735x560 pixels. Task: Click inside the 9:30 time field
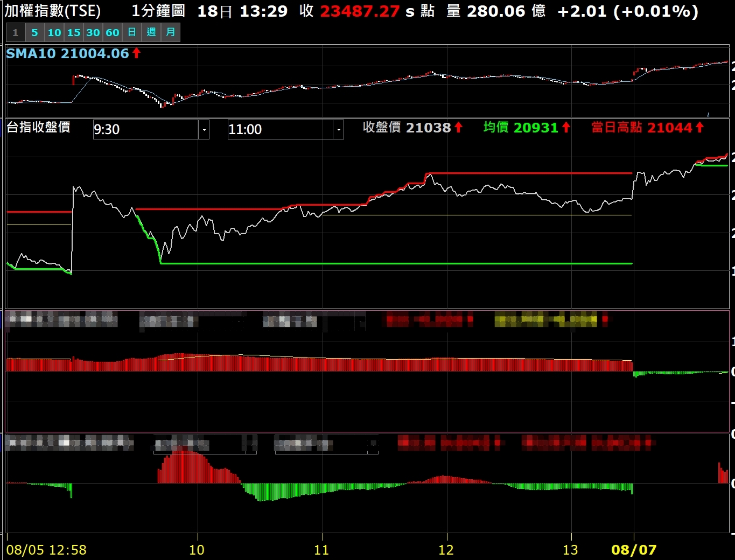point(145,130)
